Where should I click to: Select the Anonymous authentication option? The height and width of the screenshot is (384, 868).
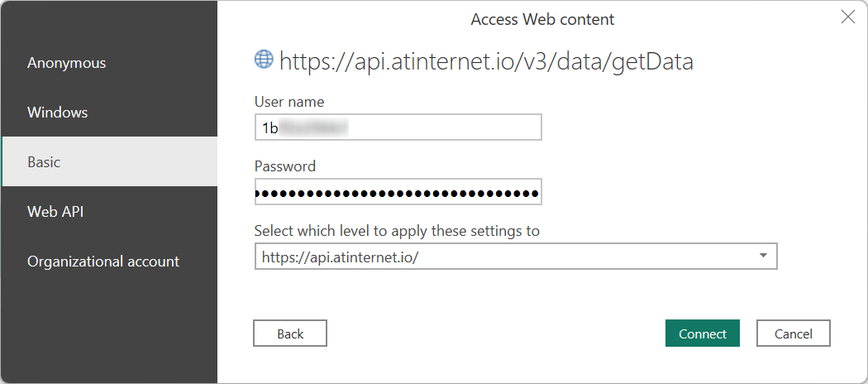pos(66,63)
